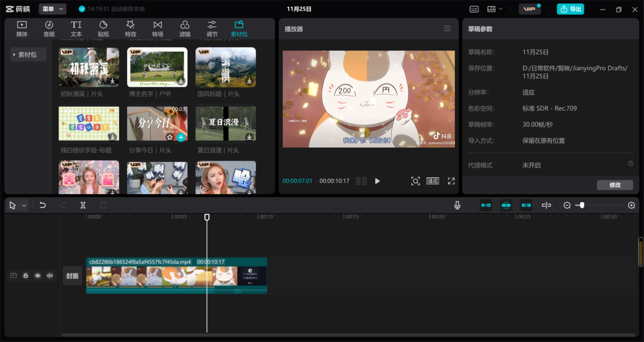Expand the layout dropdown arrow
The image size is (644, 342).
click(501, 9)
